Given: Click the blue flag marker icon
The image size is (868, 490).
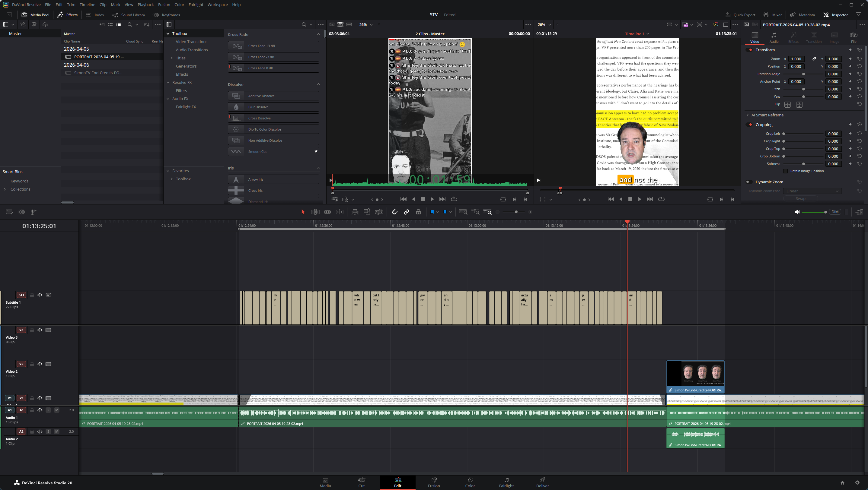Looking at the screenshot, I should click(432, 212).
